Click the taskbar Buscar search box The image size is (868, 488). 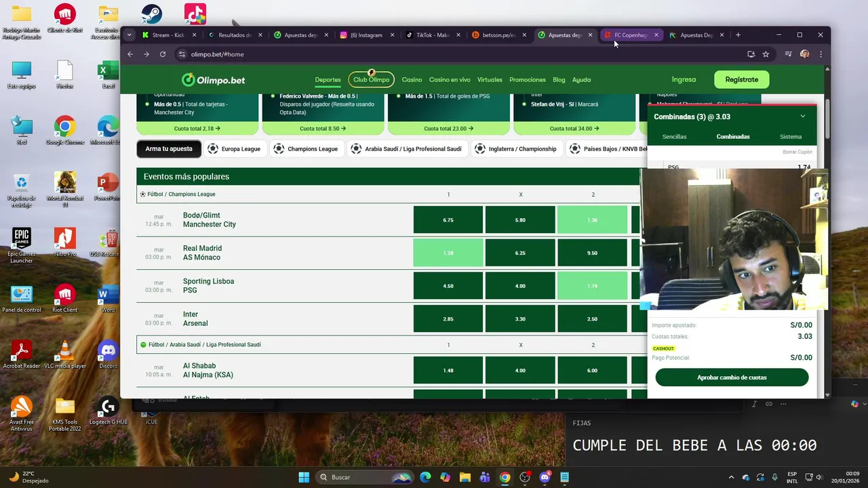tap(366, 477)
